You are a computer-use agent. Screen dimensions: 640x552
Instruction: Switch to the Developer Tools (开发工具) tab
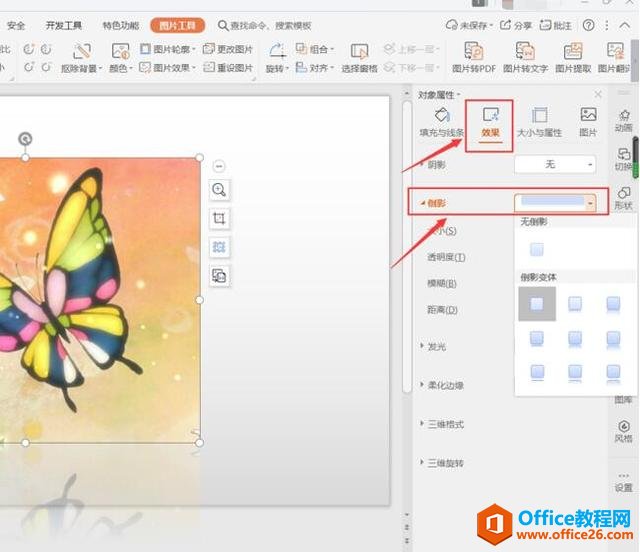pos(64,26)
